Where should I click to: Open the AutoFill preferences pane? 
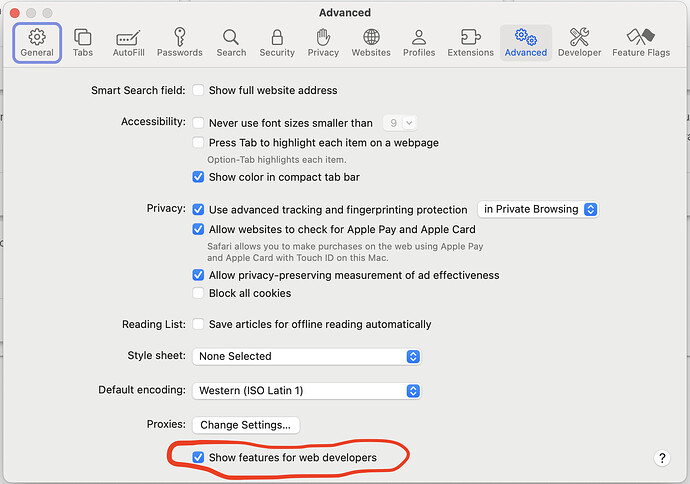pos(128,43)
